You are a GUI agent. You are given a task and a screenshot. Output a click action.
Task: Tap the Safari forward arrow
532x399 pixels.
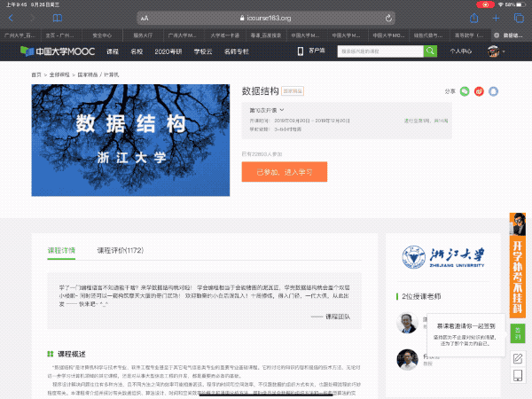click(x=33, y=18)
